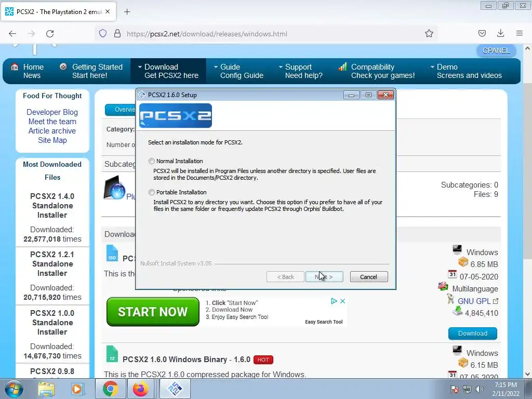The image size is (532, 399).
Task: Open PCSX2 1.2.1 Standalone Installer link
Action: [x=52, y=263]
